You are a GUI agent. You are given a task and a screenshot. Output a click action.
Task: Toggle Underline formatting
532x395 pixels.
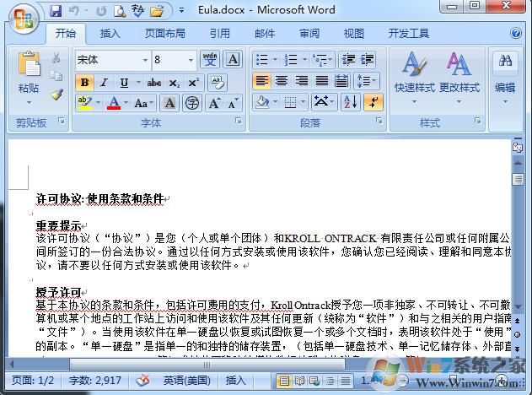click(x=124, y=83)
